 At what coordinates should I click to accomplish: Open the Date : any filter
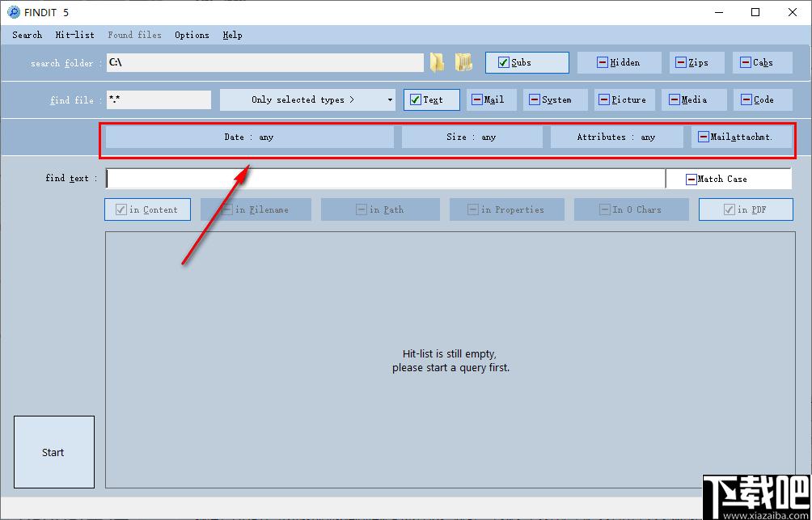tap(250, 137)
